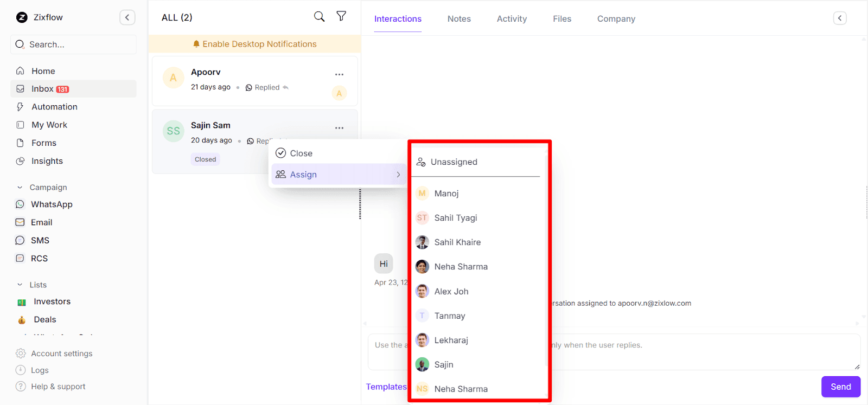The width and height of the screenshot is (868, 405).
Task: Collapse the Campaign section
Action: tap(20, 188)
